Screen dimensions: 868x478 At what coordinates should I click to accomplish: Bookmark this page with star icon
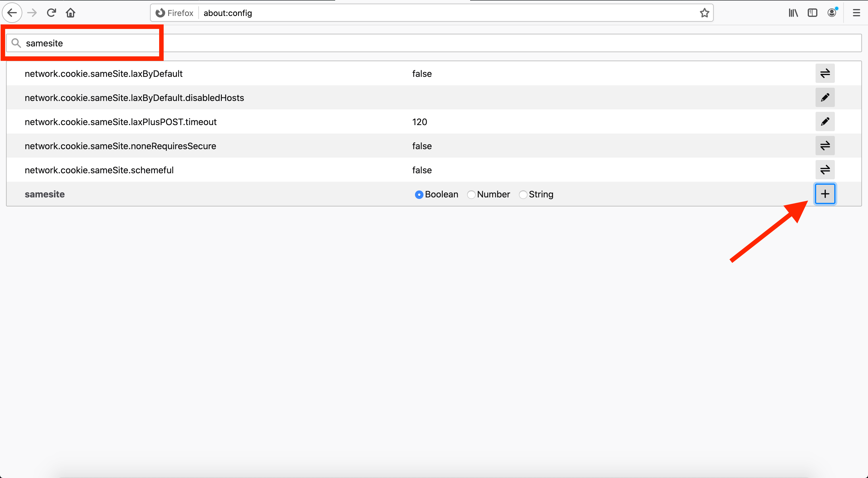click(704, 13)
